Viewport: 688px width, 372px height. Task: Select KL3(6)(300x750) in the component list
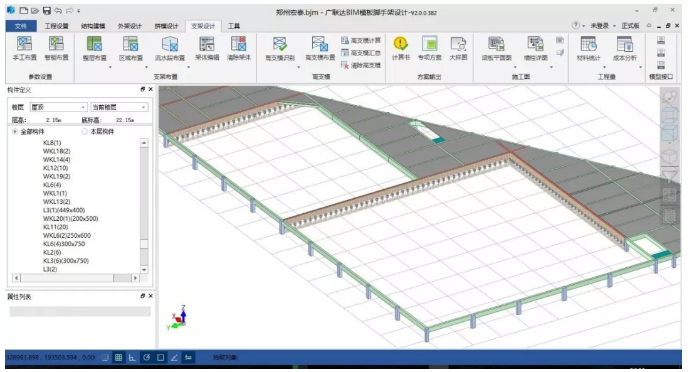(65, 261)
